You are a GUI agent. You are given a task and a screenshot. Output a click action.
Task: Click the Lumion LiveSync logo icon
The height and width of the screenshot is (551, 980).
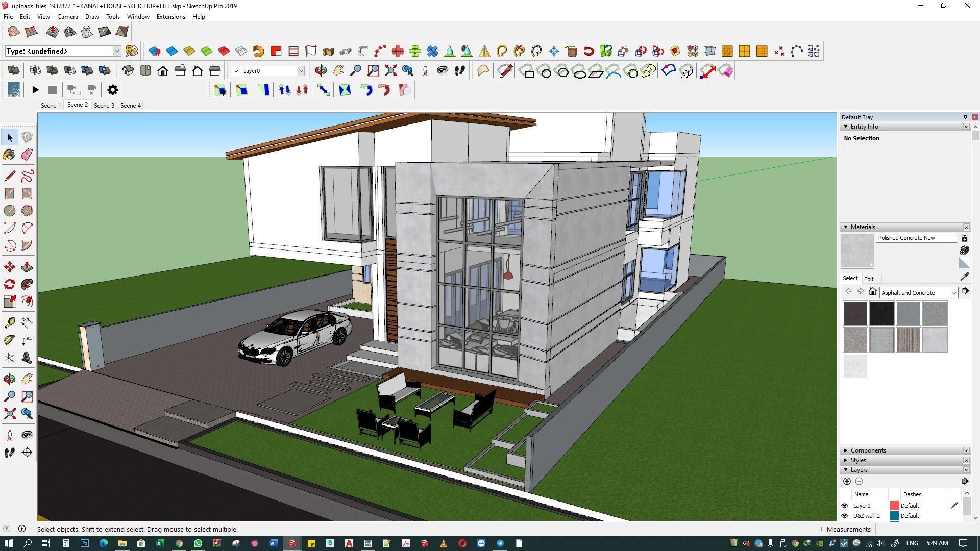(14, 90)
